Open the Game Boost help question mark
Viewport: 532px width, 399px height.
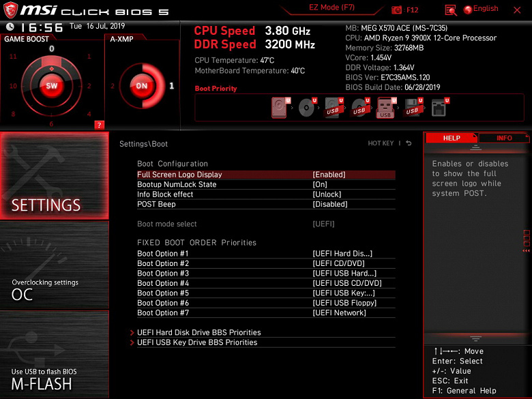(x=99, y=125)
